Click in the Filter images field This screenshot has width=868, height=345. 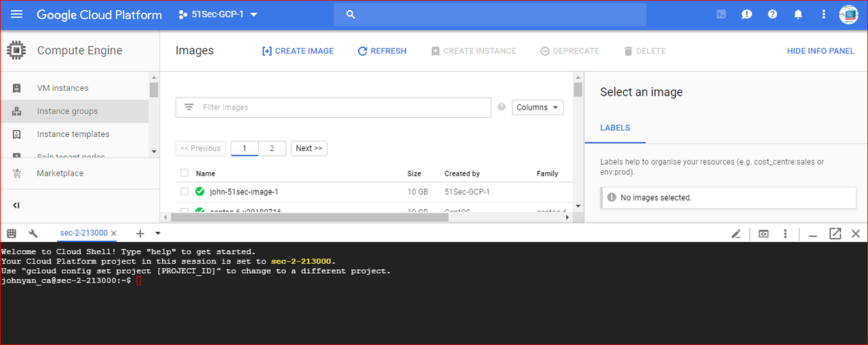click(333, 107)
